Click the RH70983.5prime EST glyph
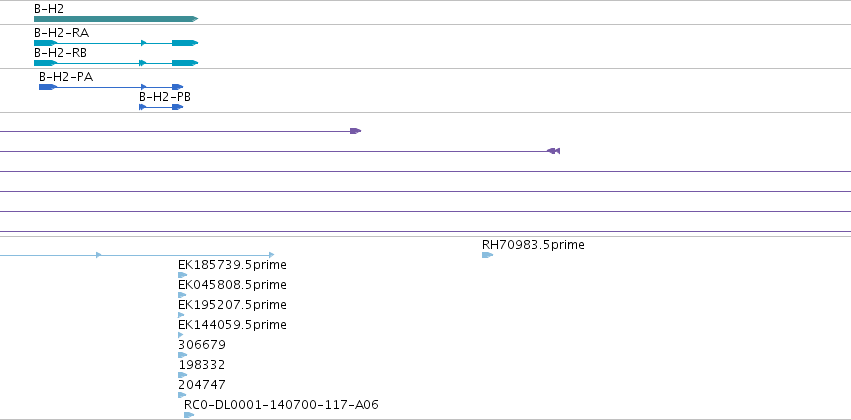This screenshot has height=420, width=851. [x=487, y=255]
